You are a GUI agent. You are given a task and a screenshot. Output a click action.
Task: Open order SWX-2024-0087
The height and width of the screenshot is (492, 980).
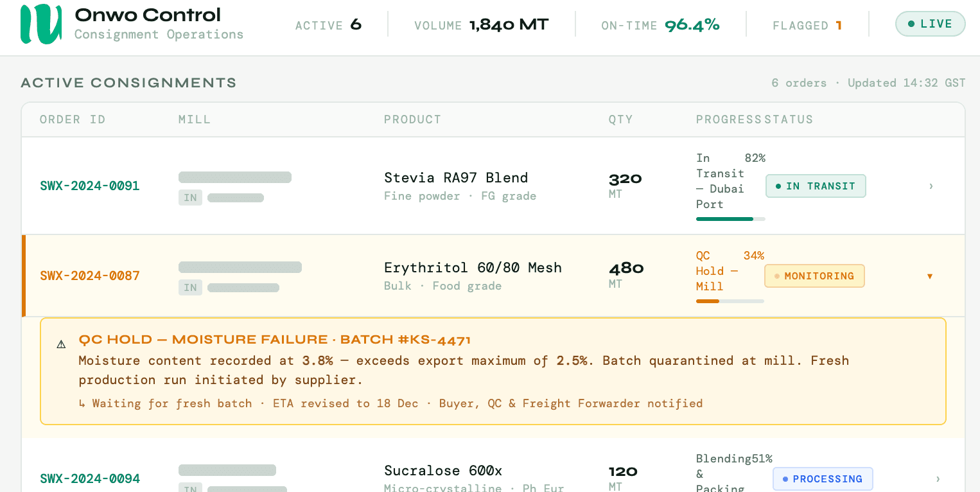(x=89, y=276)
